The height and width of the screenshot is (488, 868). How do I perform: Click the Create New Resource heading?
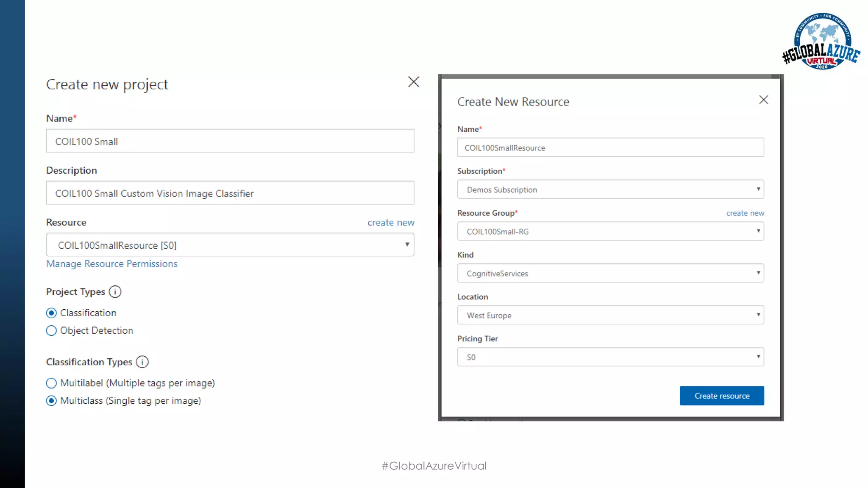pyautogui.click(x=513, y=102)
